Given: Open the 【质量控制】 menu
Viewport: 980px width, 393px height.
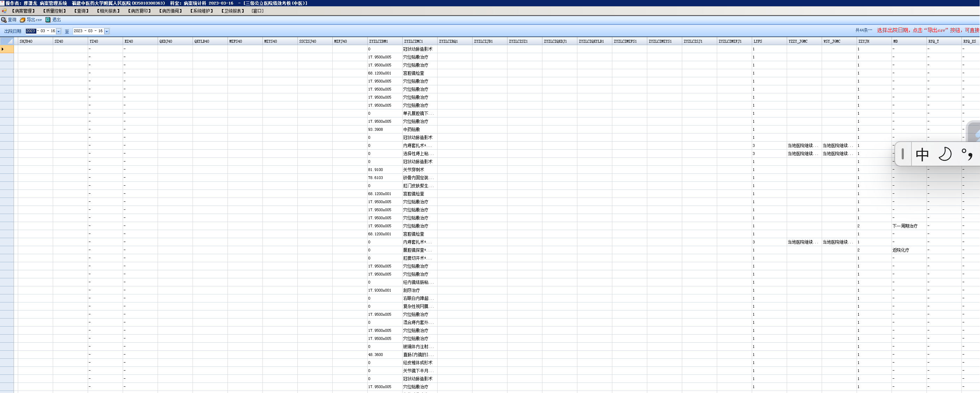Looking at the screenshot, I should (55, 11).
